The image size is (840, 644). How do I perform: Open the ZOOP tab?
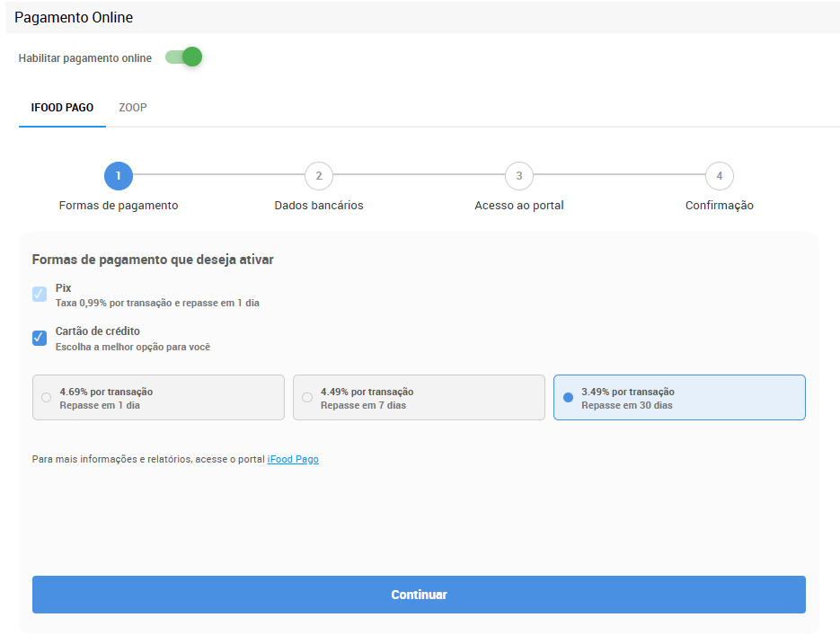point(133,108)
